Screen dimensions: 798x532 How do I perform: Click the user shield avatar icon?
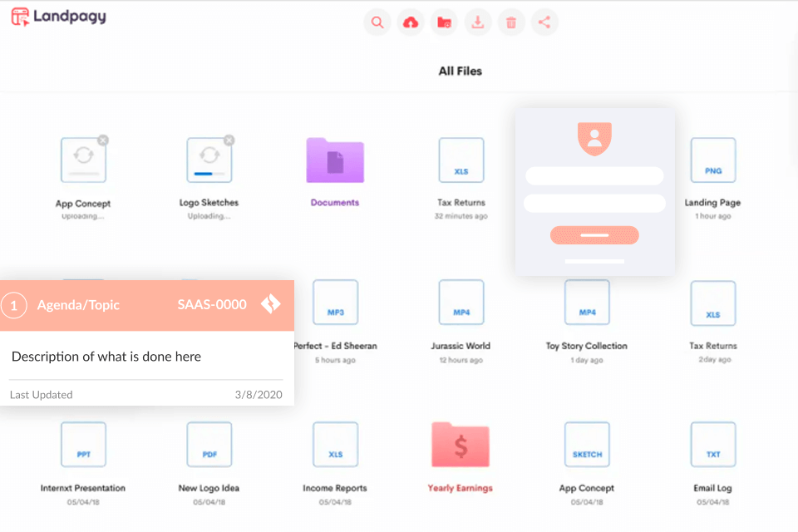[x=594, y=139]
